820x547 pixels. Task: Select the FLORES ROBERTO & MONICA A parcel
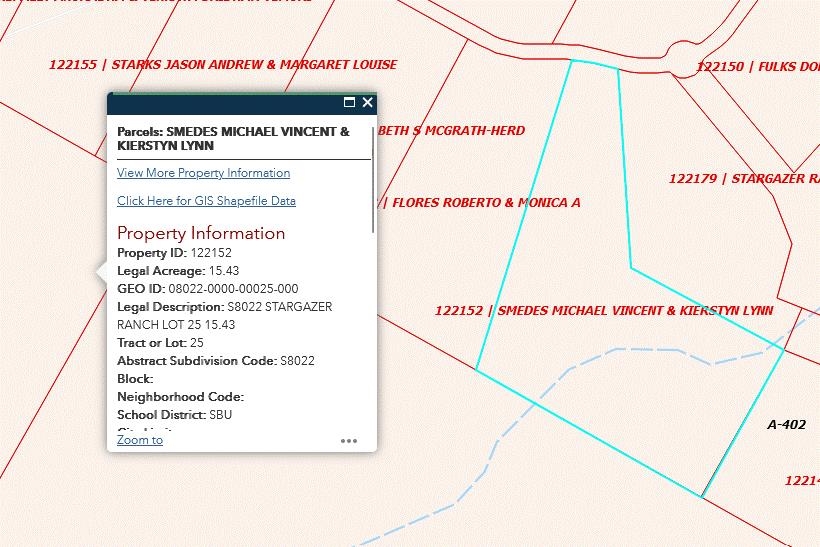pyautogui.click(x=486, y=203)
